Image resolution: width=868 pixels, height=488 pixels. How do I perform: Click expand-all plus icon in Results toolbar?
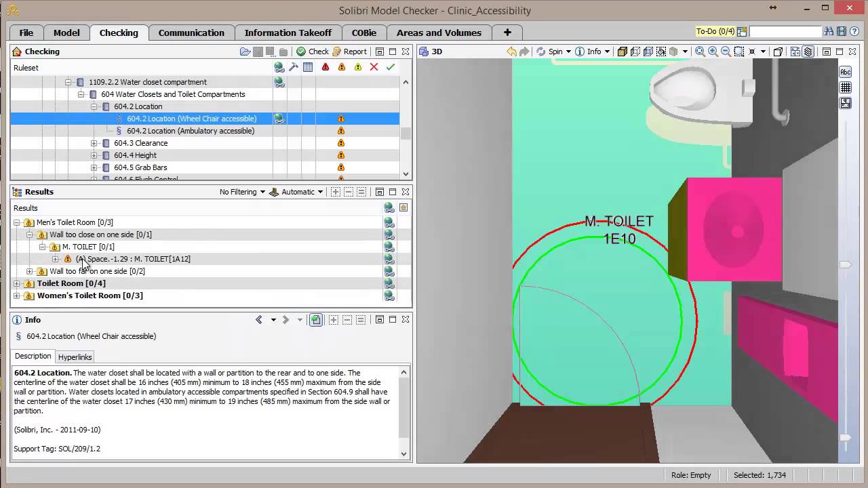tap(335, 192)
